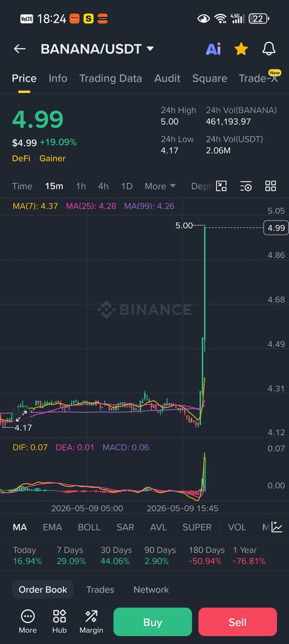Open the indicator chart settings icon
The image size is (289, 644).
[277, 527]
